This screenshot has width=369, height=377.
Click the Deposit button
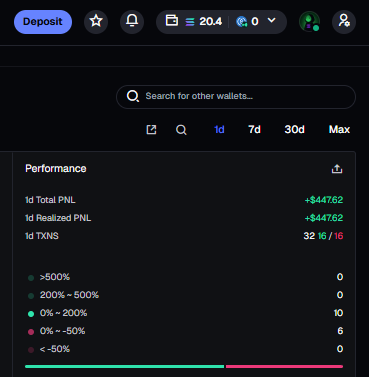click(x=43, y=22)
